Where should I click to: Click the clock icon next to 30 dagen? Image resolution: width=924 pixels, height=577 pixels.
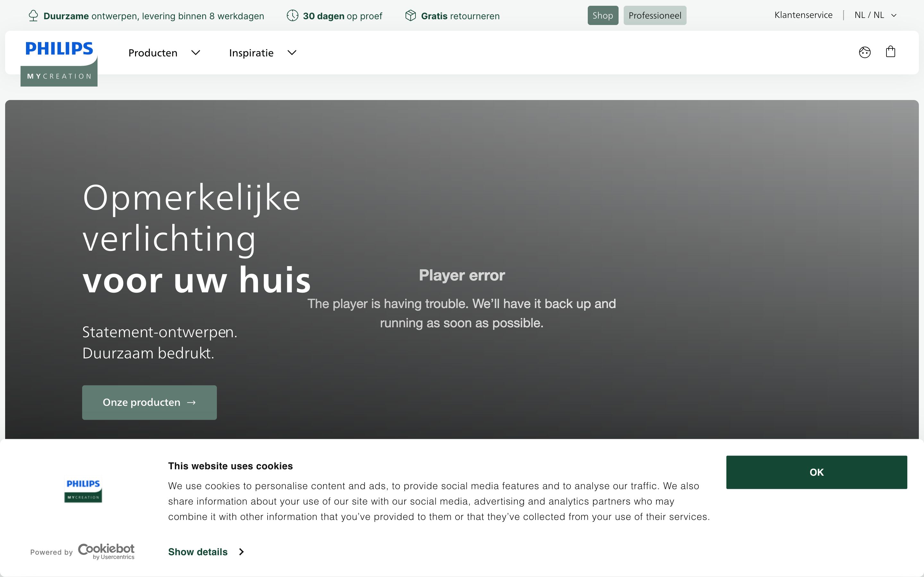(x=293, y=16)
